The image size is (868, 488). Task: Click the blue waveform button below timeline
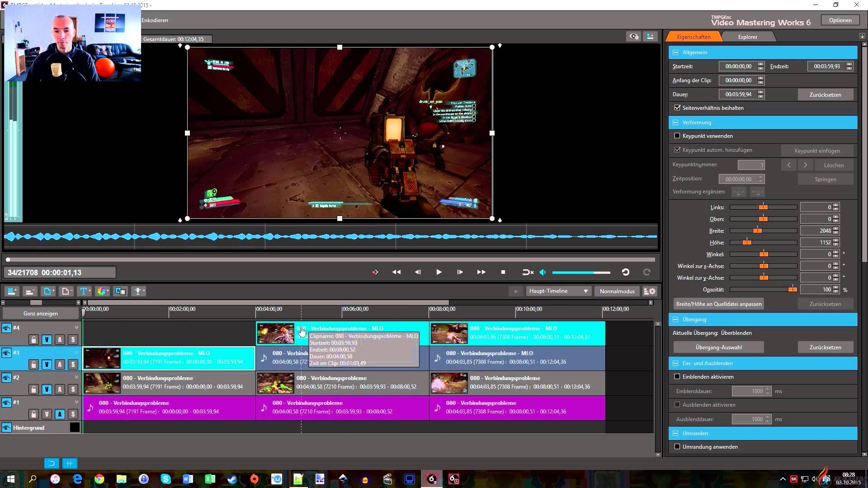[x=70, y=463]
